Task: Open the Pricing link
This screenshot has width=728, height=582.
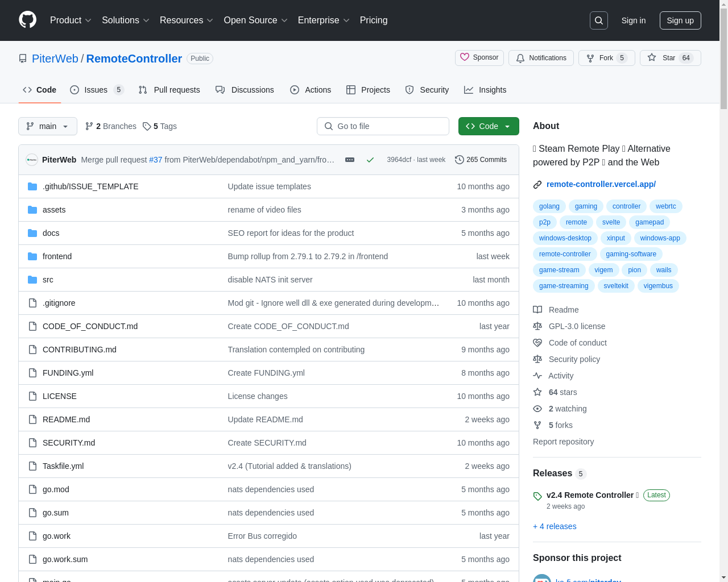Action: [374, 20]
